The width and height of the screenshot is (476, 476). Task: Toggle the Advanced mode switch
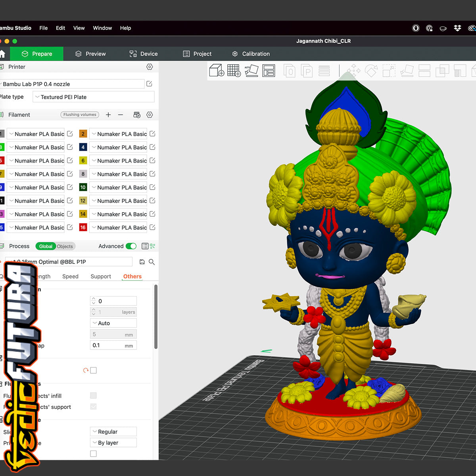point(131,246)
